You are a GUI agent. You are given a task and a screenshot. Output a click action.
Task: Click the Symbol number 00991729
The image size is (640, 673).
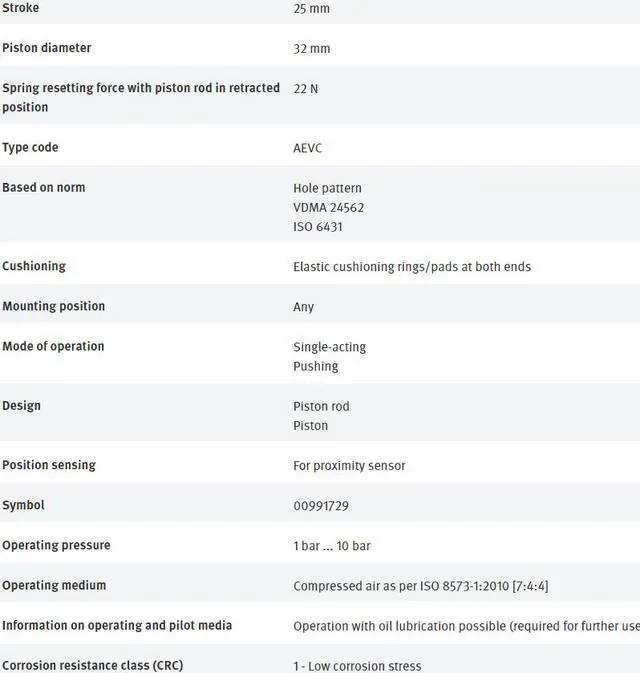[320, 506]
